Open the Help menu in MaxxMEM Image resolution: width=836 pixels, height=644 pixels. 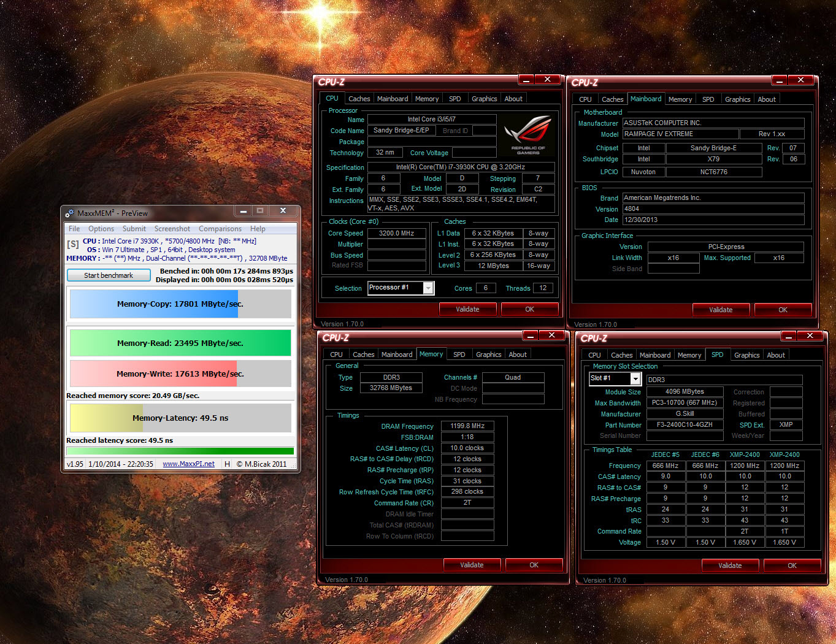(x=258, y=229)
